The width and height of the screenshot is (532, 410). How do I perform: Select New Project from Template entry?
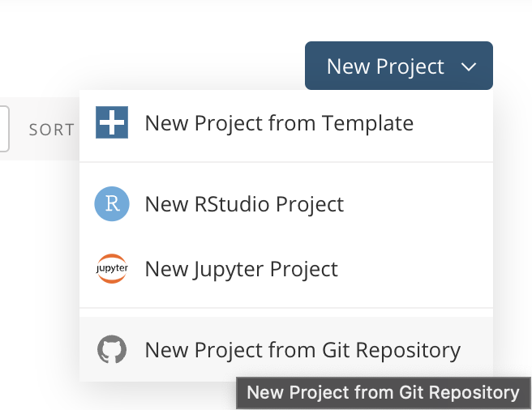279,123
